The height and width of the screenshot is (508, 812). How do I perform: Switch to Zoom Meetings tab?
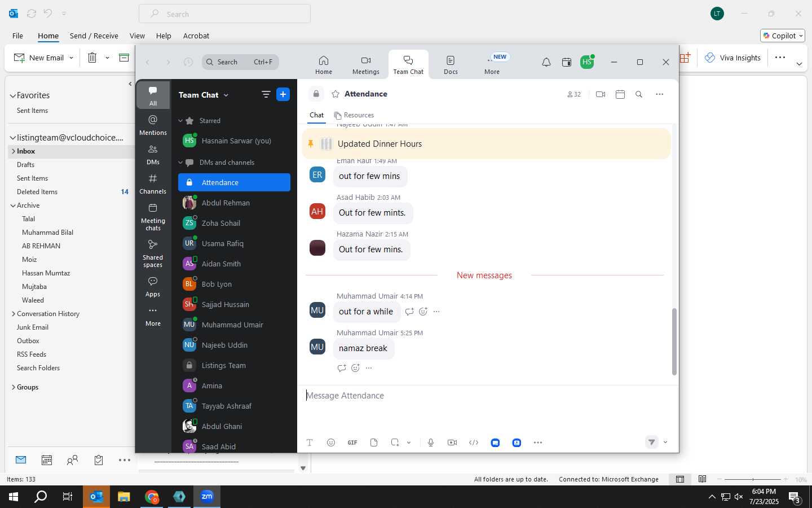(x=366, y=64)
